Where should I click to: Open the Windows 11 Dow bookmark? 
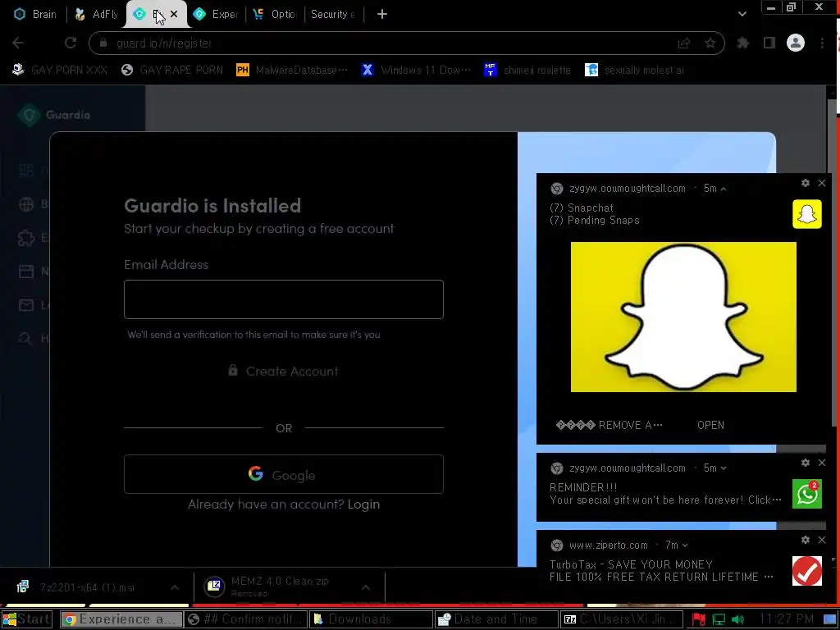416,71
